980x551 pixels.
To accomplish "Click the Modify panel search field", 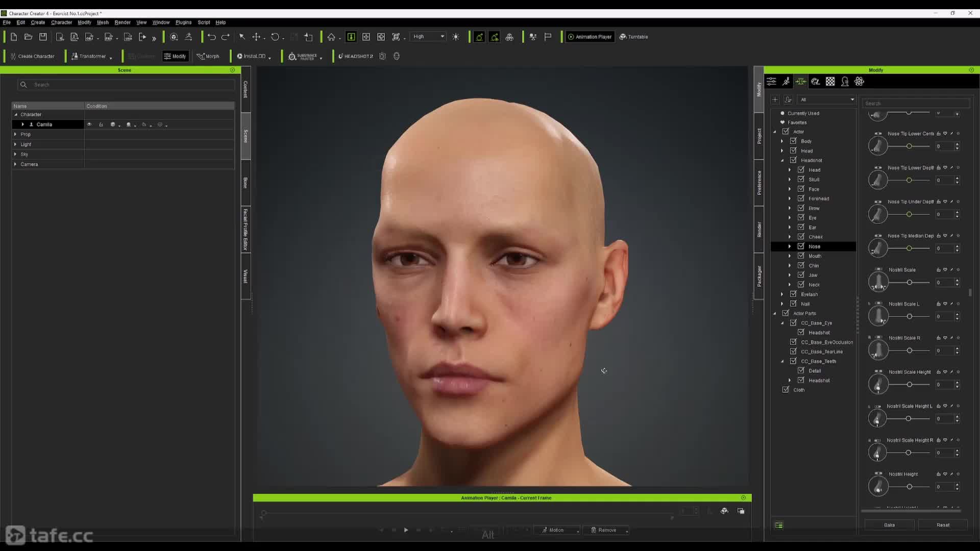I will click(x=916, y=104).
